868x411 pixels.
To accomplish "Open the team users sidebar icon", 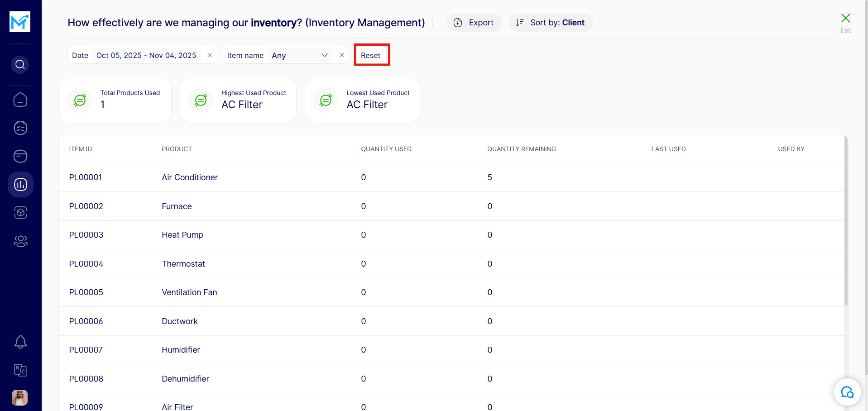I will tap(20, 241).
